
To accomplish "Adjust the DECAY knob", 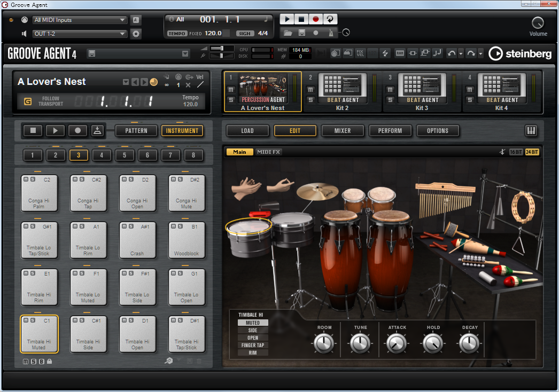I will pyautogui.click(x=469, y=343).
